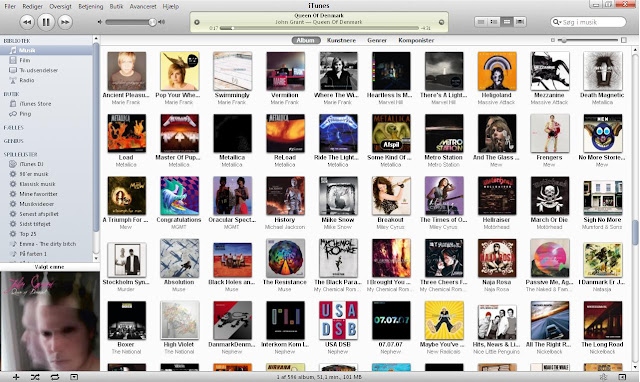The width and height of the screenshot is (640, 382).
Task: Select the USA DSB album cover
Action: coord(338,320)
